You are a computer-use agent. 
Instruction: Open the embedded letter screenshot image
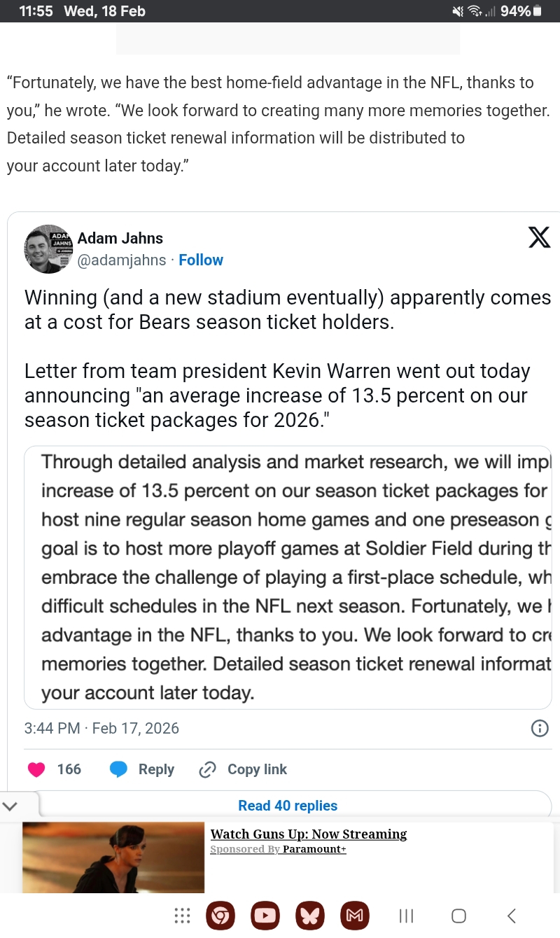288,577
